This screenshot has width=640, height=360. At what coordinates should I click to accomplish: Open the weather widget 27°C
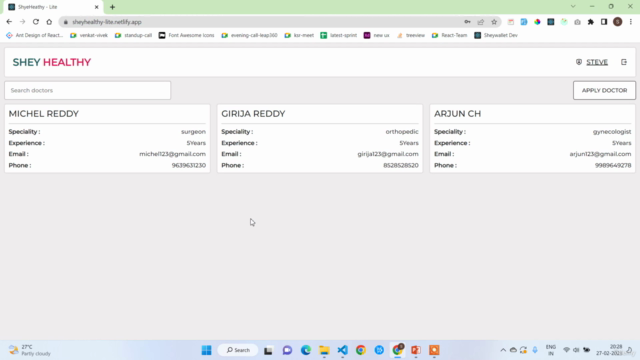30,350
